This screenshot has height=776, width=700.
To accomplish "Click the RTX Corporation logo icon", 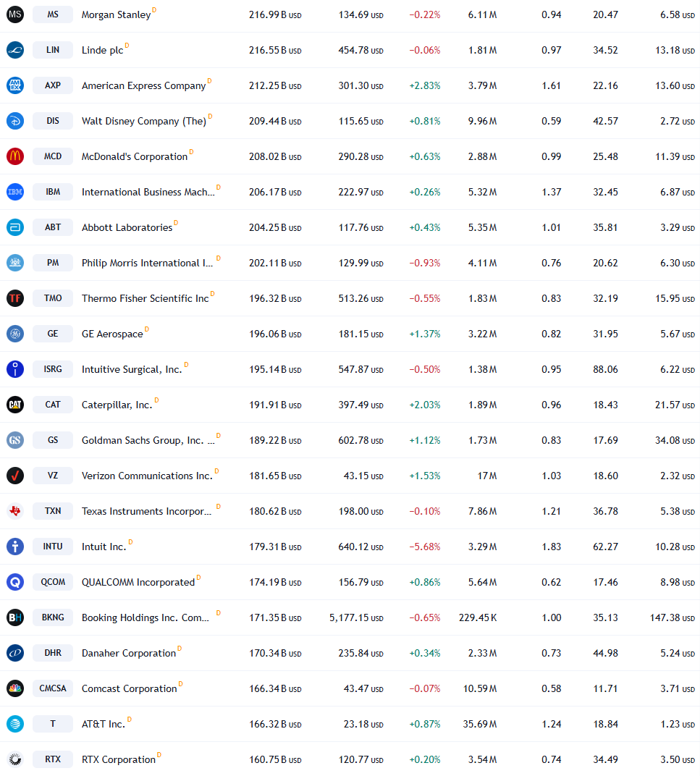I will (15, 759).
